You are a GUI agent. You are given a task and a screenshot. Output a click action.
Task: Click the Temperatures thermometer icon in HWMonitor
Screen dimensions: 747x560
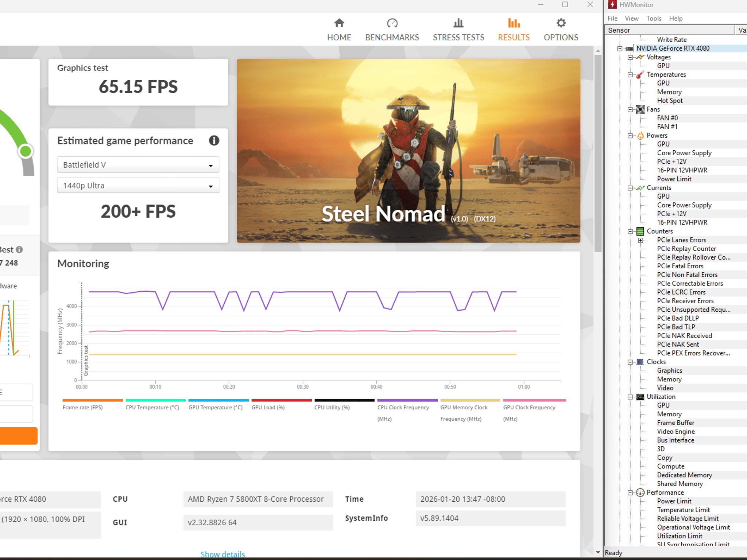coord(640,75)
